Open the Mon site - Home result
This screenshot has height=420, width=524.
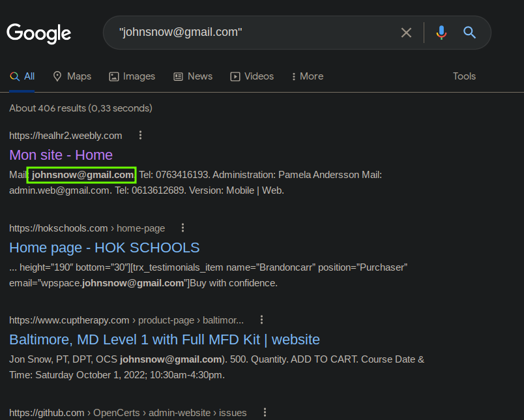tap(61, 155)
